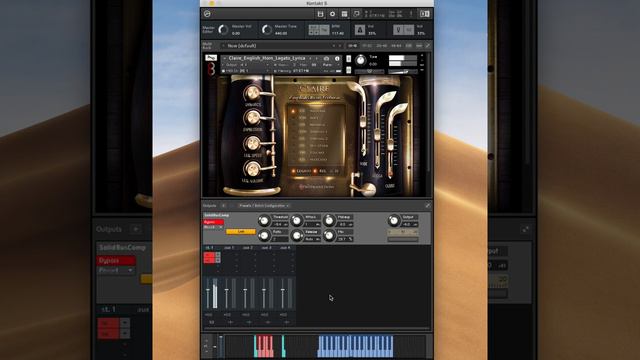
Task: Select the 01-16 rack page tab
Action: 353,46
